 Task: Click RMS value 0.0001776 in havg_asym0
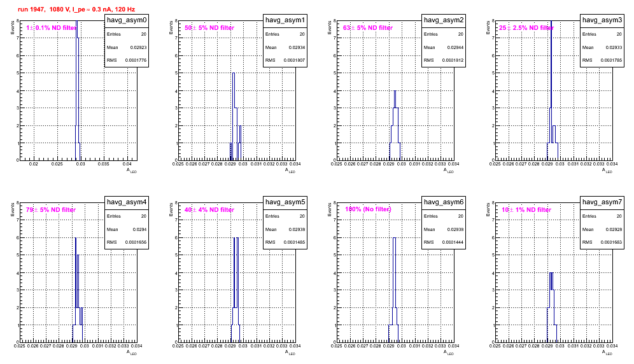point(136,60)
